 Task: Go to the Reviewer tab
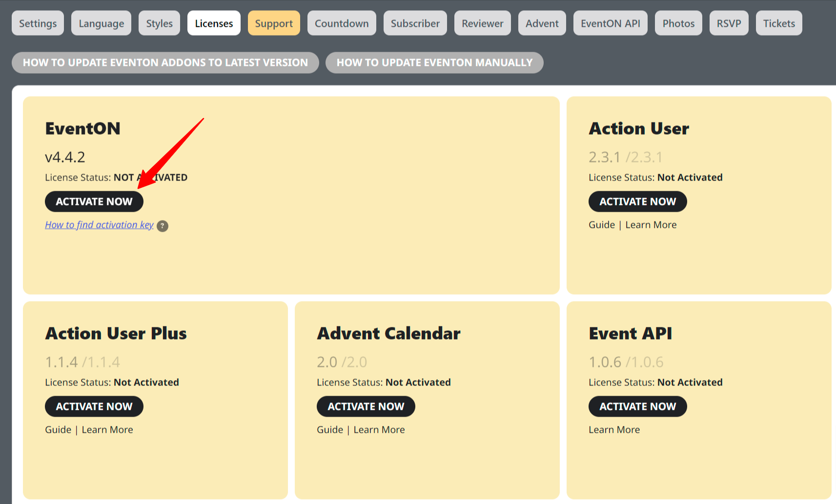pos(483,23)
